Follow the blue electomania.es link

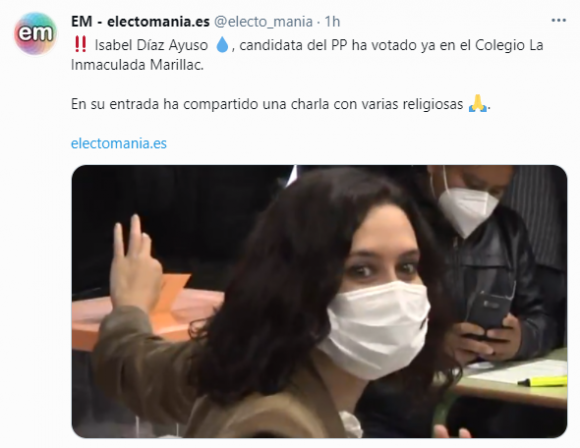pyautogui.click(x=119, y=143)
